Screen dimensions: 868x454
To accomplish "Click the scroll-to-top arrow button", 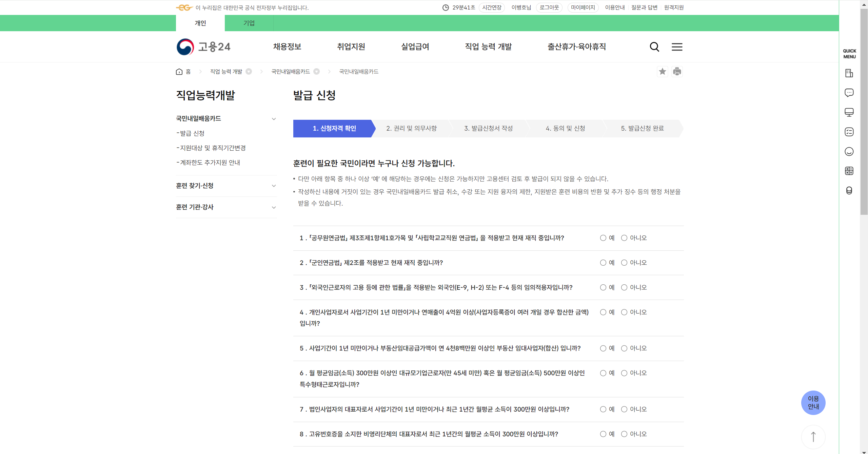I will (813, 437).
